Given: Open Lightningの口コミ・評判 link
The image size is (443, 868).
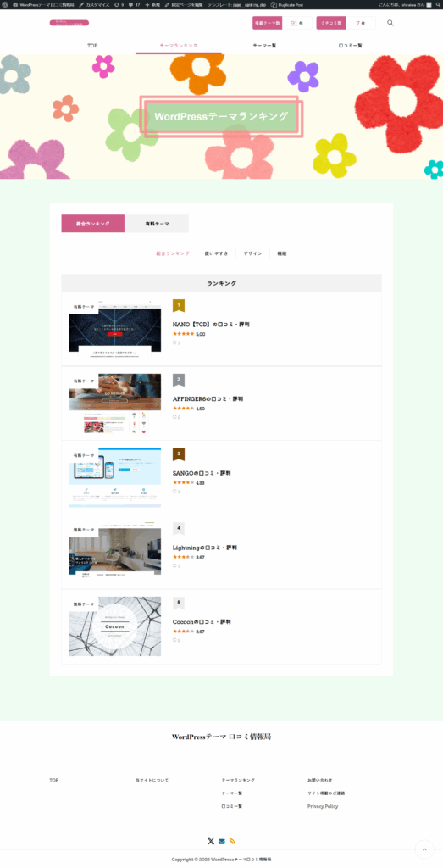Looking at the screenshot, I should (x=205, y=548).
